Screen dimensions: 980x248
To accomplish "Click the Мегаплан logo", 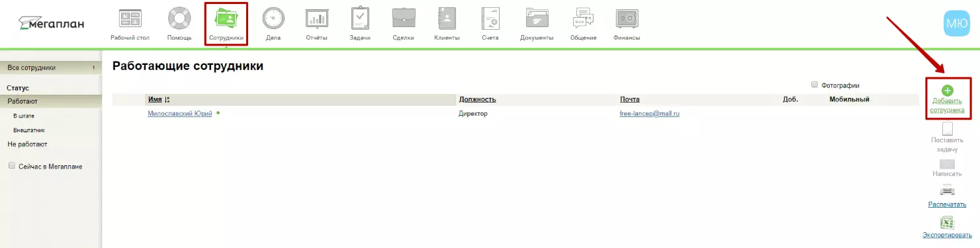I will tap(52, 23).
